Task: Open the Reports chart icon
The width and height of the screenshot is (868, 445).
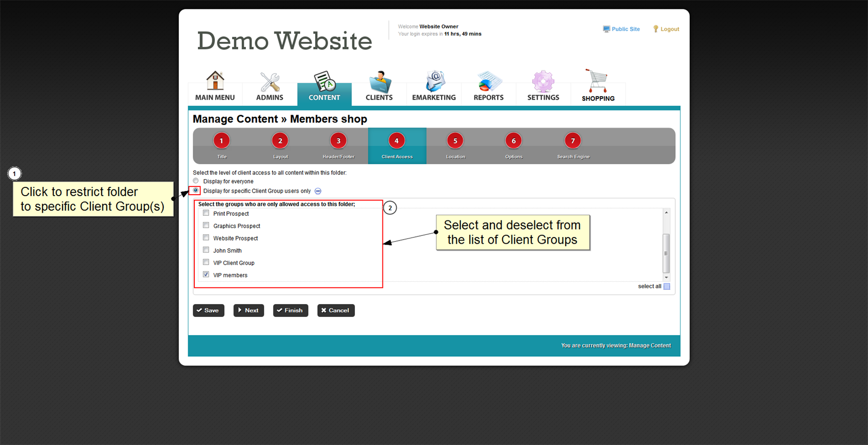Action: tap(488, 82)
